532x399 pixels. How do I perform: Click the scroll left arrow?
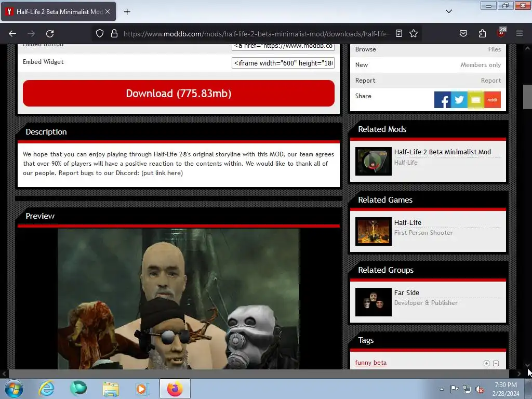point(4,374)
